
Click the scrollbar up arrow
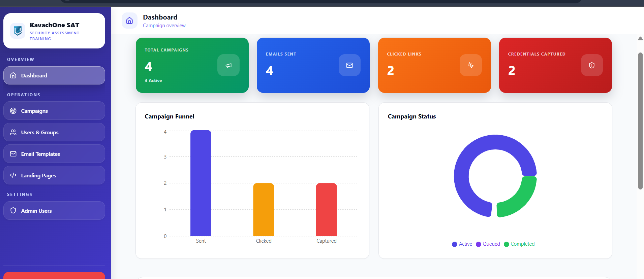[640, 38]
